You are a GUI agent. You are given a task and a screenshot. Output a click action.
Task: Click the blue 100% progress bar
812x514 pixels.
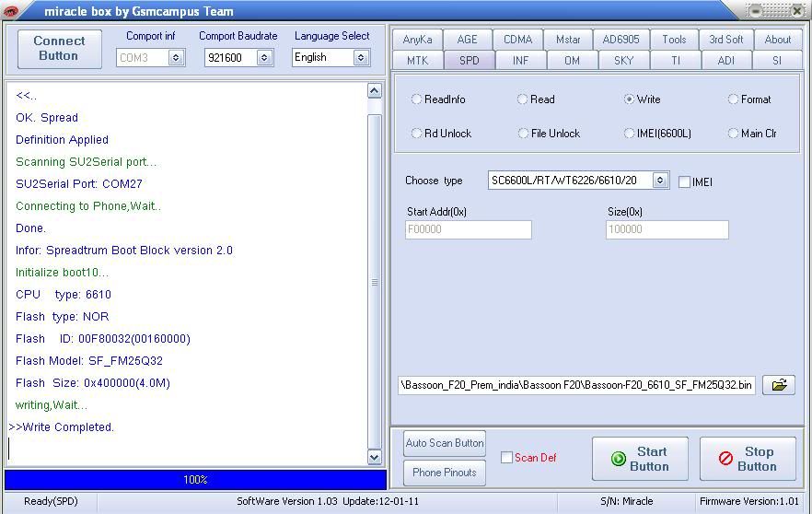point(195,480)
